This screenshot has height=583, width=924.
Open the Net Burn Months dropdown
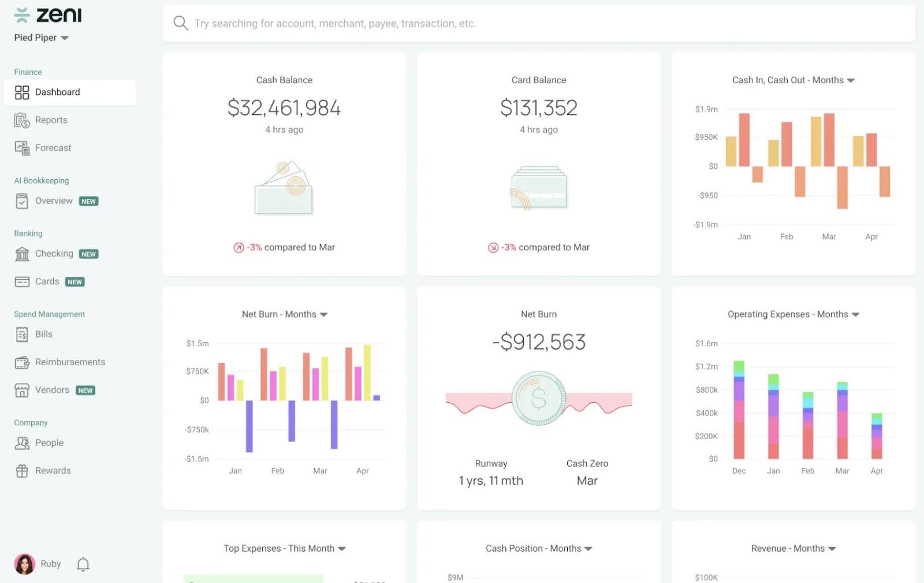point(324,314)
